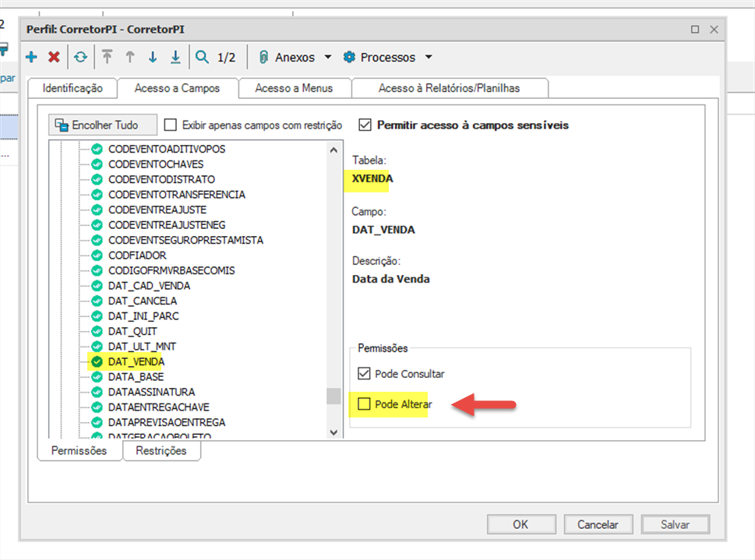The height and width of the screenshot is (560, 755).
Task: Click the Salvar button
Action: [x=675, y=524]
